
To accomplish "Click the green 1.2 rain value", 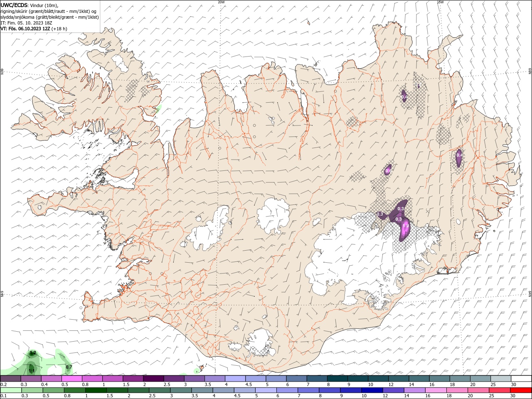I will coord(33,353).
